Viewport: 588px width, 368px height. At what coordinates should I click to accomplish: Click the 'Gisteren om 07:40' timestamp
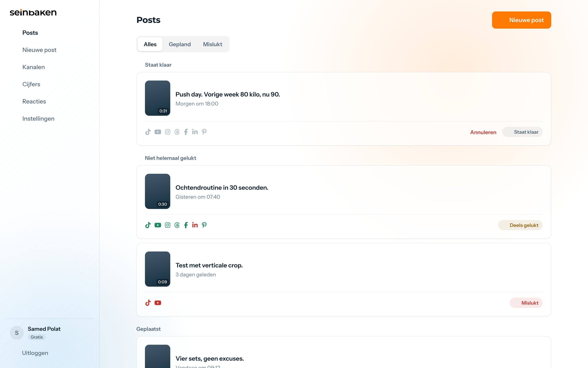click(198, 197)
